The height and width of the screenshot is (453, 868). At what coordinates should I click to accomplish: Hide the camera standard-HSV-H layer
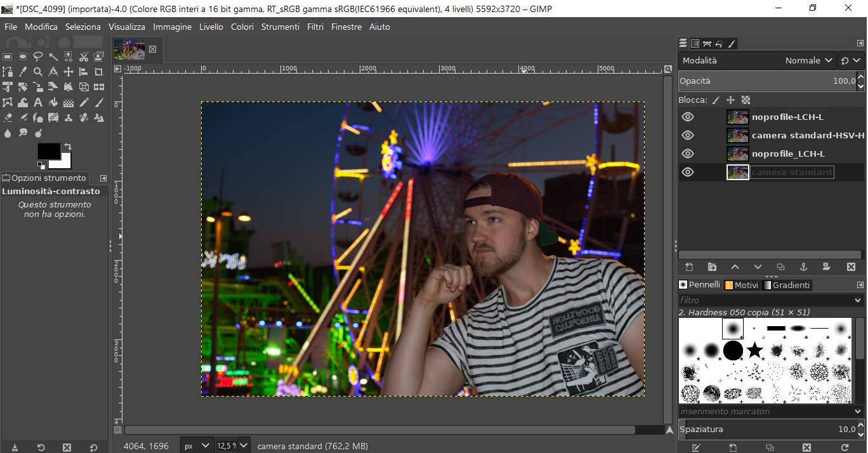tap(688, 135)
